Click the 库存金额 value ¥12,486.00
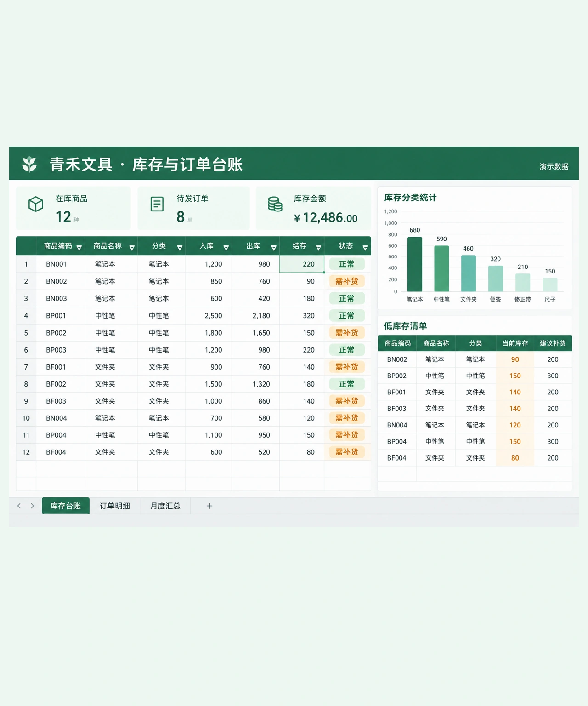The height and width of the screenshot is (706, 588). [x=326, y=217]
